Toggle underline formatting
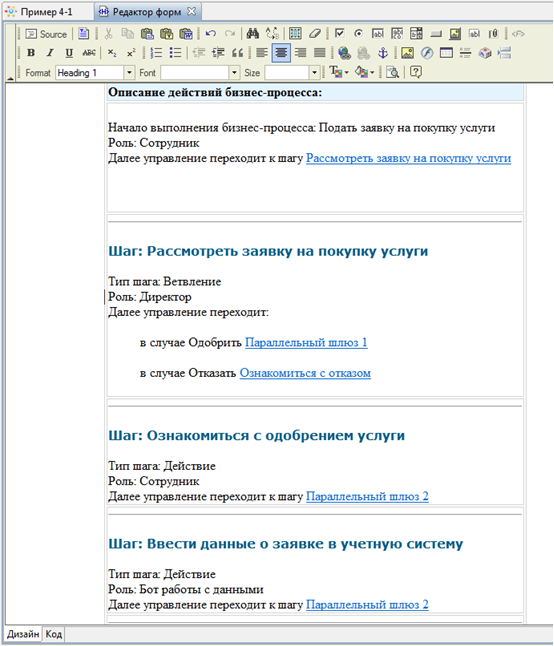 point(69,53)
